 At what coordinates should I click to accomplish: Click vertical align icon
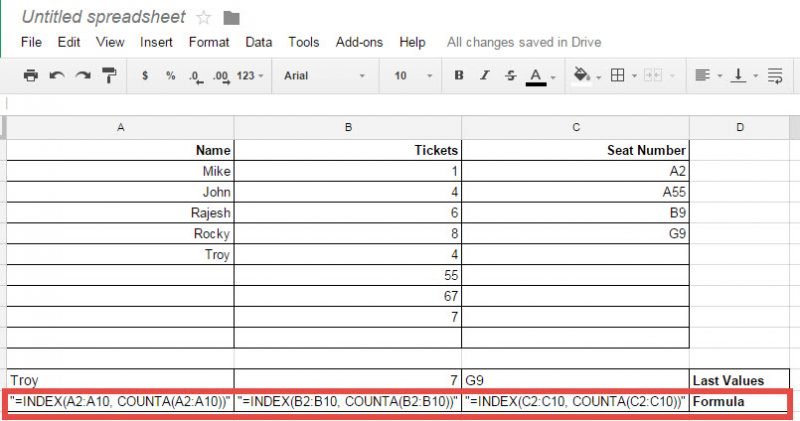[x=738, y=76]
